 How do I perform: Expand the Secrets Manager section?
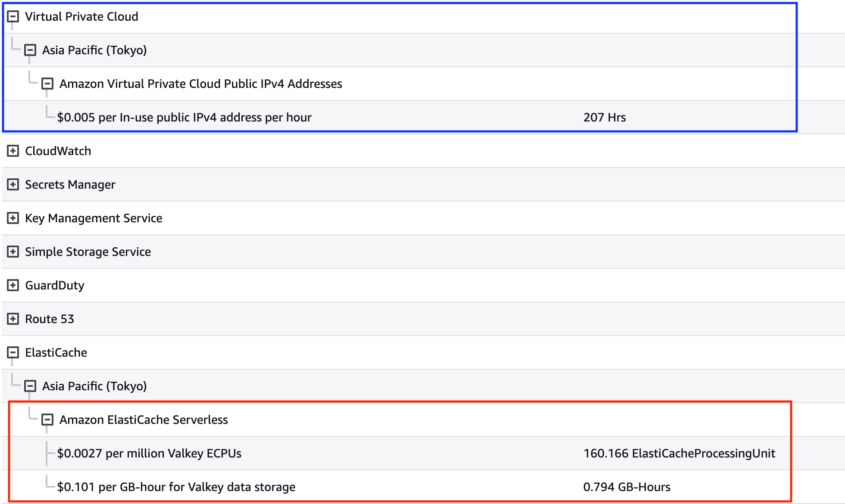[13, 185]
